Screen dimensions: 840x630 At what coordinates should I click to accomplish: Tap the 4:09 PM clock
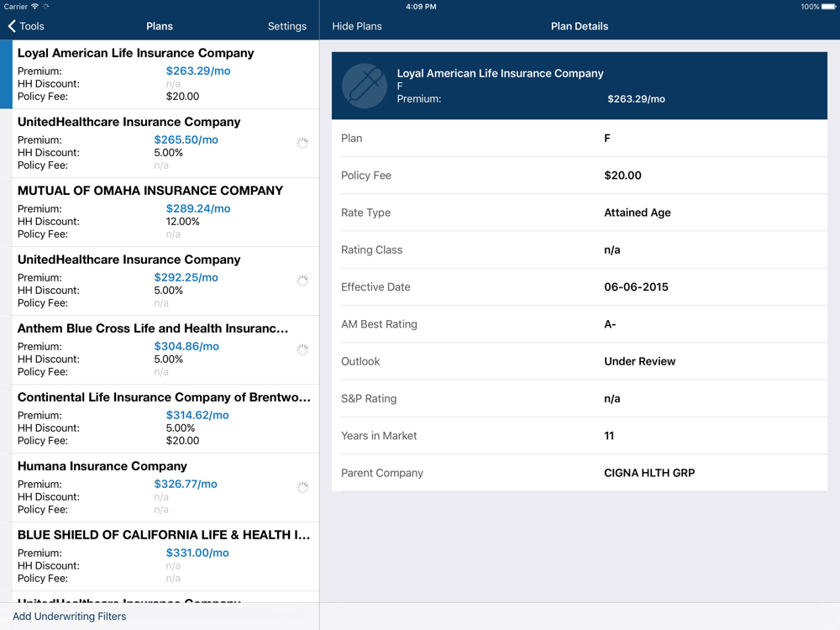click(x=421, y=7)
